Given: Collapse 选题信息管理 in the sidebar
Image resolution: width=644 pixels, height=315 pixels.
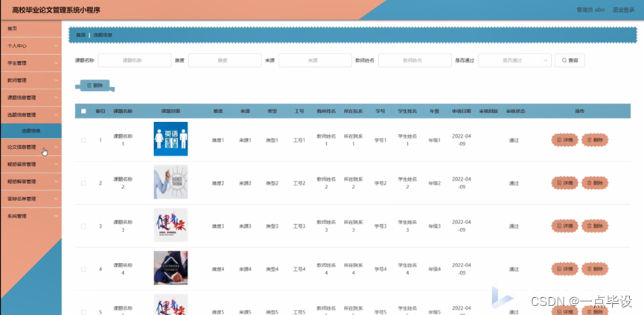Looking at the screenshot, I should coord(31,115).
